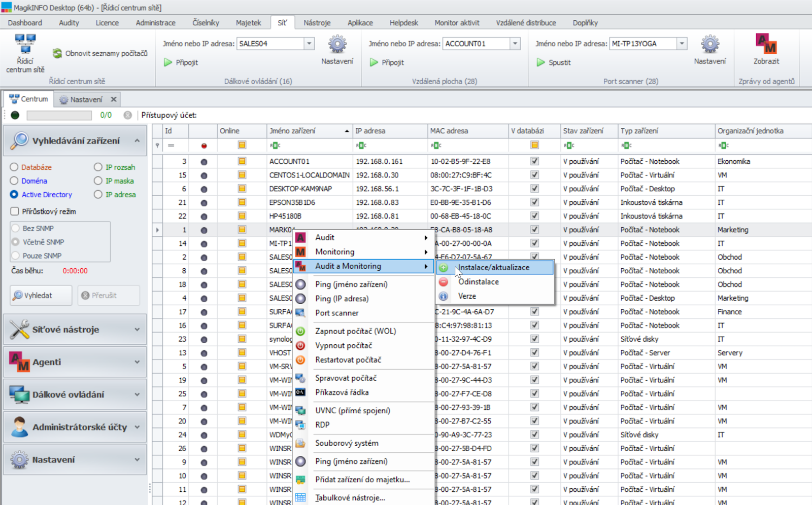Click Připojit for Vzdálená plocha
The image size is (812, 505).
click(x=387, y=62)
